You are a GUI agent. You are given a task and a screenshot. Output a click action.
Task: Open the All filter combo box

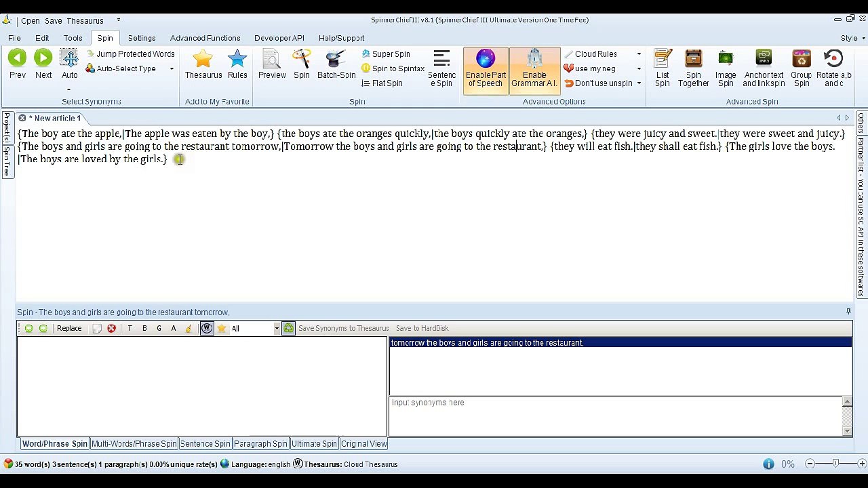click(x=255, y=329)
